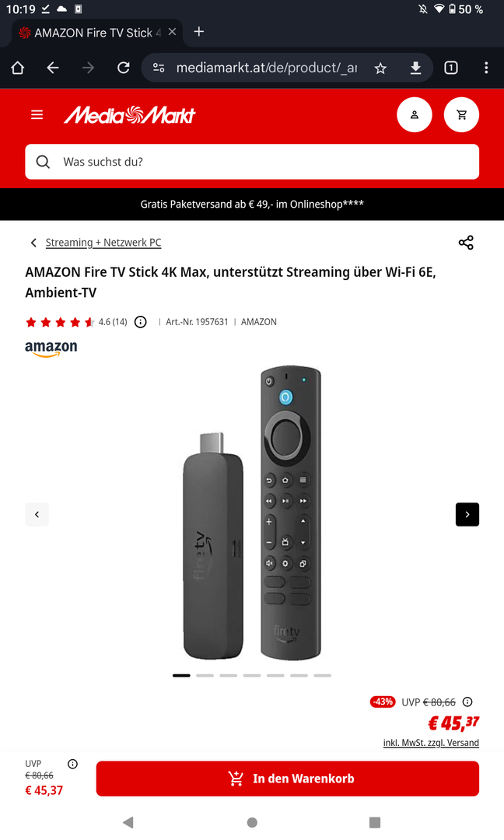Open inkl. MwSt. zzgl. Versand link
This screenshot has height=840, width=504.
[431, 743]
